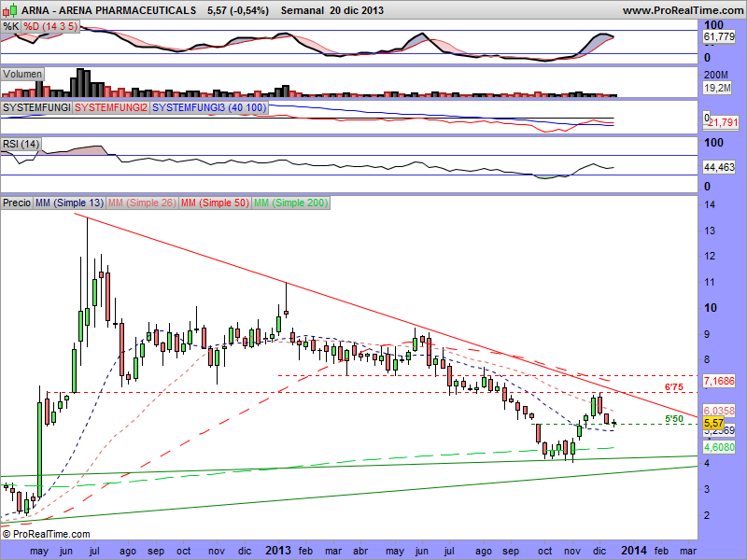The height and width of the screenshot is (560, 747).
Task: Click the Semanal timeframe label
Action: [x=302, y=10]
